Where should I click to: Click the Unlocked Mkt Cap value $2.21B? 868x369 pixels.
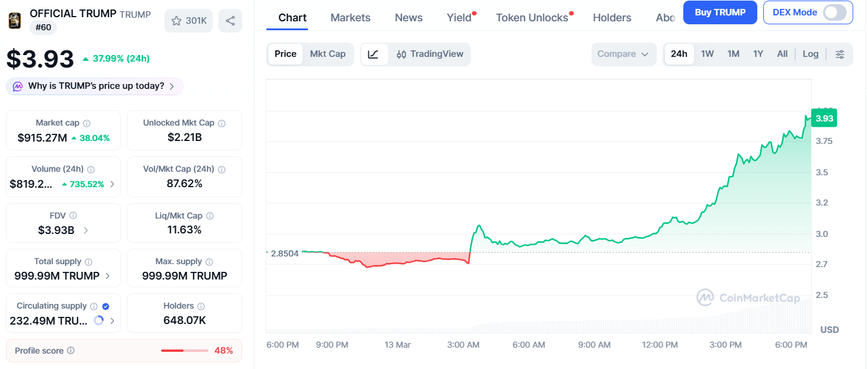(185, 137)
